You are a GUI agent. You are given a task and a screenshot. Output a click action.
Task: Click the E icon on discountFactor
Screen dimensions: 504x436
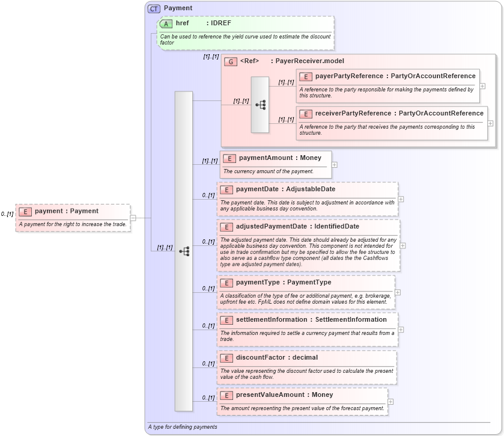226,357
